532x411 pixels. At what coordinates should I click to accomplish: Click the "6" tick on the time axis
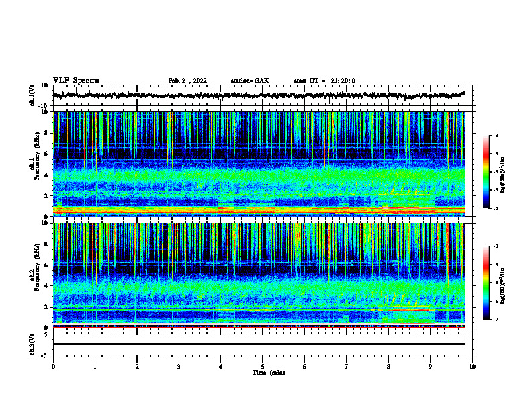point(304,367)
